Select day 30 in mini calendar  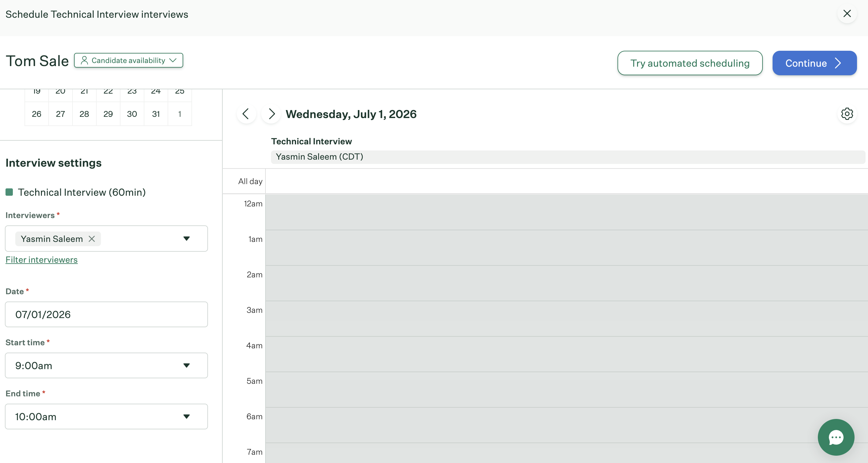click(x=132, y=114)
